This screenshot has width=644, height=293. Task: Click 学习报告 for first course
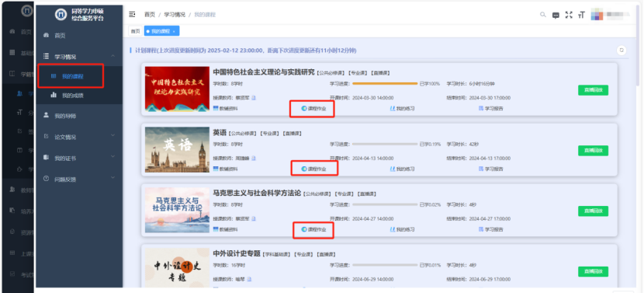tap(491, 109)
